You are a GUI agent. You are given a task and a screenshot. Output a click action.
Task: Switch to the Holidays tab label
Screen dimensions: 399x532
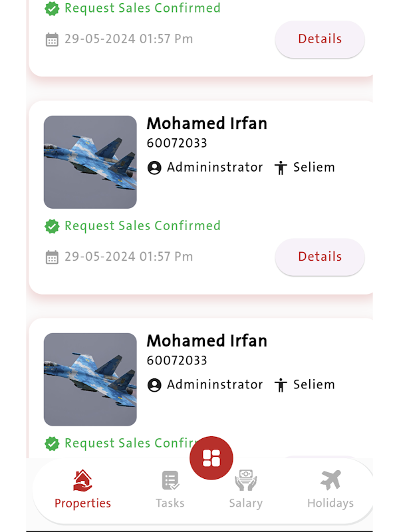click(331, 503)
